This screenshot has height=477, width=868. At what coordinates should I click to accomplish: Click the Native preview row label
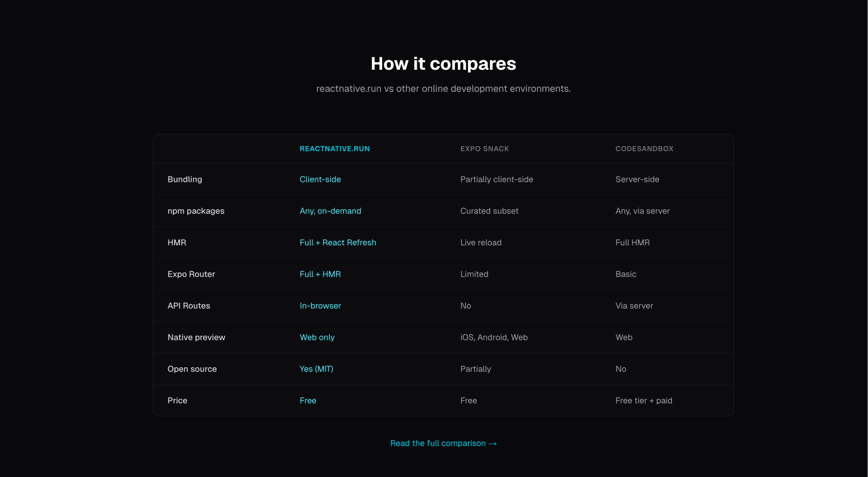point(196,337)
